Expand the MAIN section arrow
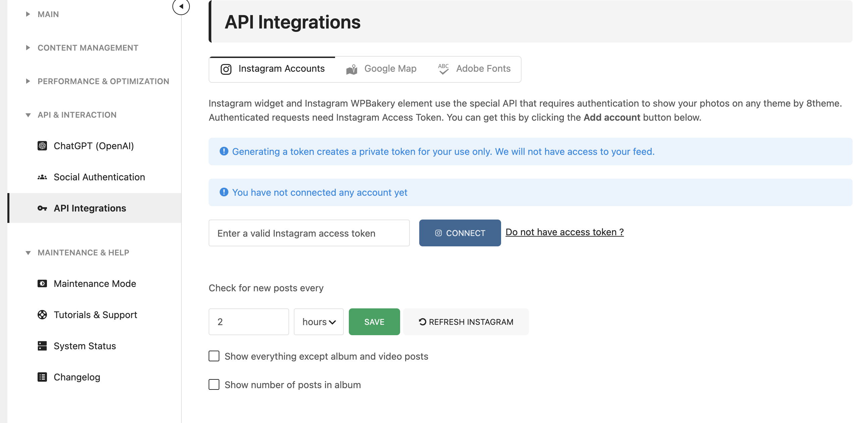This screenshot has width=868, height=423. click(x=28, y=14)
